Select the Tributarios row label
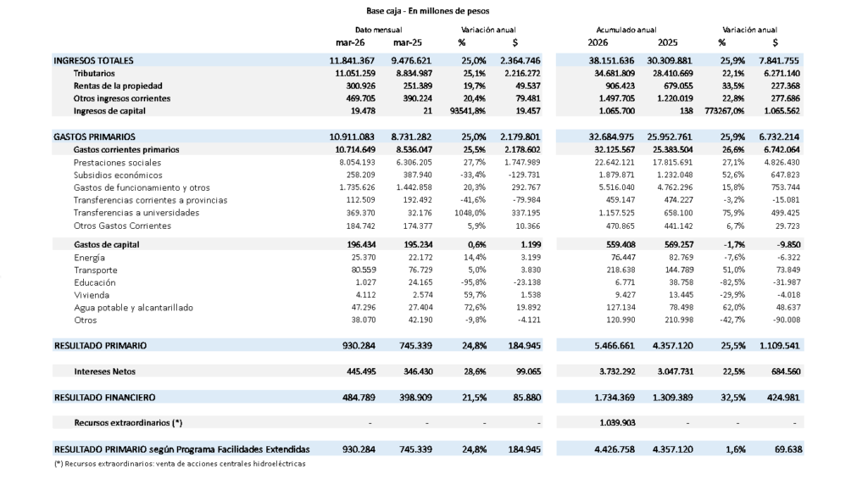 (94, 73)
